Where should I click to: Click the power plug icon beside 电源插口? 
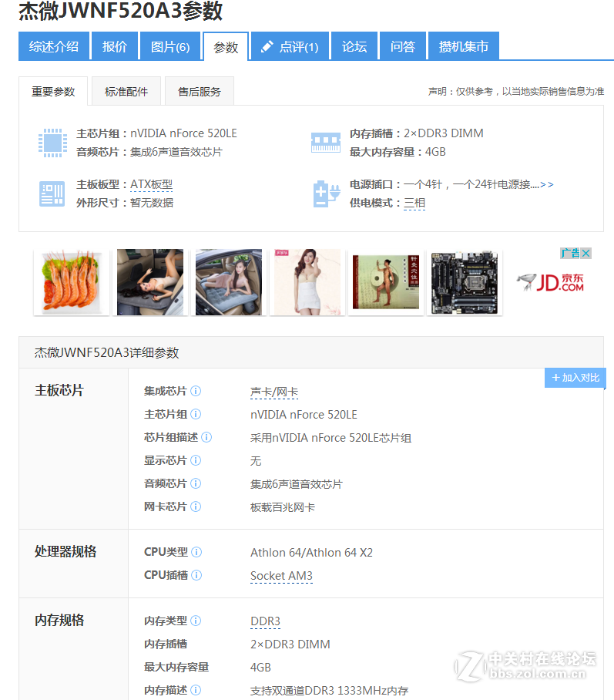(327, 194)
